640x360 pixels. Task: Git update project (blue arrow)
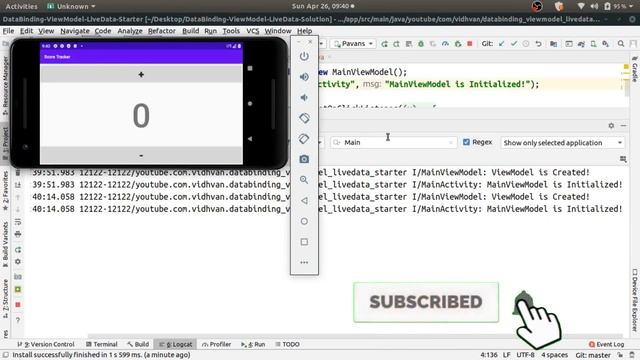(x=501, y=44)
